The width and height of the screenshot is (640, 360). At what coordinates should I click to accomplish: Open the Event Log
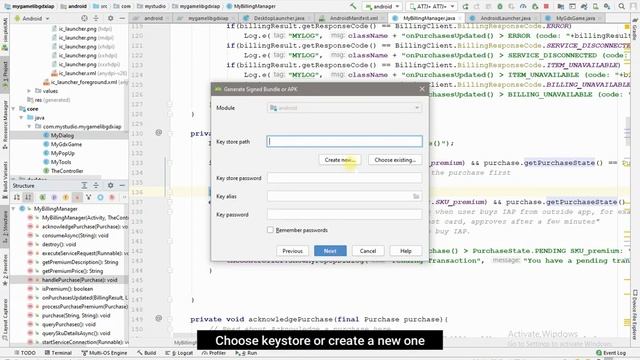[x=611, y=353]
